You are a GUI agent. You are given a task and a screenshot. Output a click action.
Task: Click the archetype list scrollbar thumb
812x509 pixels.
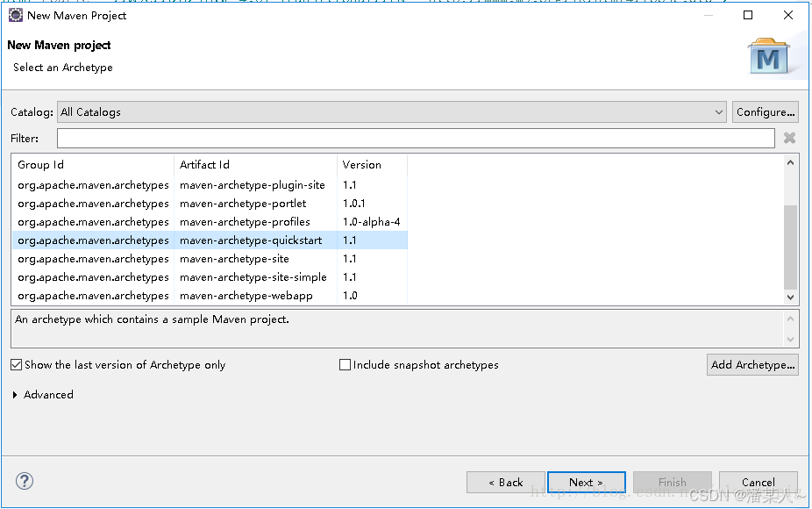[x=790, y=247]
